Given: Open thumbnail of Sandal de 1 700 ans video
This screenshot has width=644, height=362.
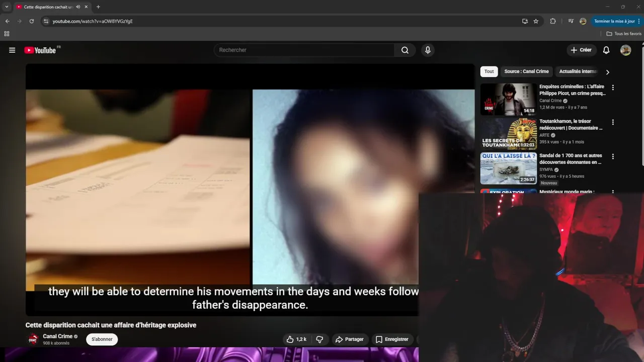Looking at the screenshot, I should (508, 168).
